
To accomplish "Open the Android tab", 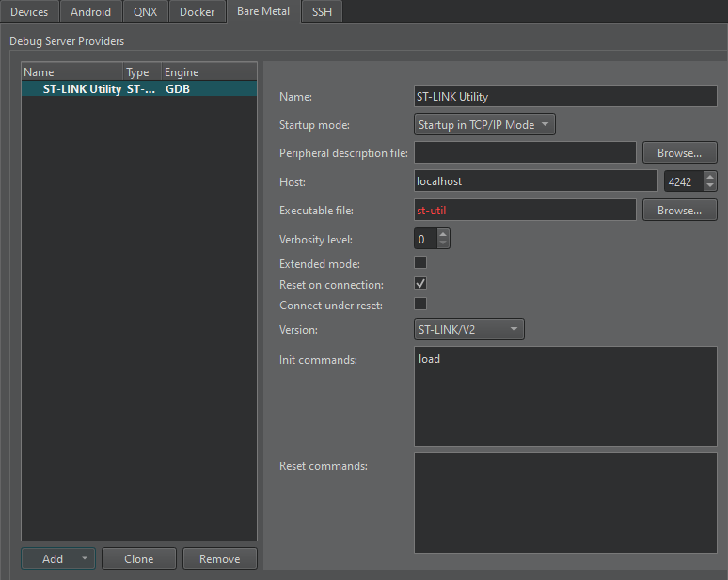I will click(x=90, y=12).
